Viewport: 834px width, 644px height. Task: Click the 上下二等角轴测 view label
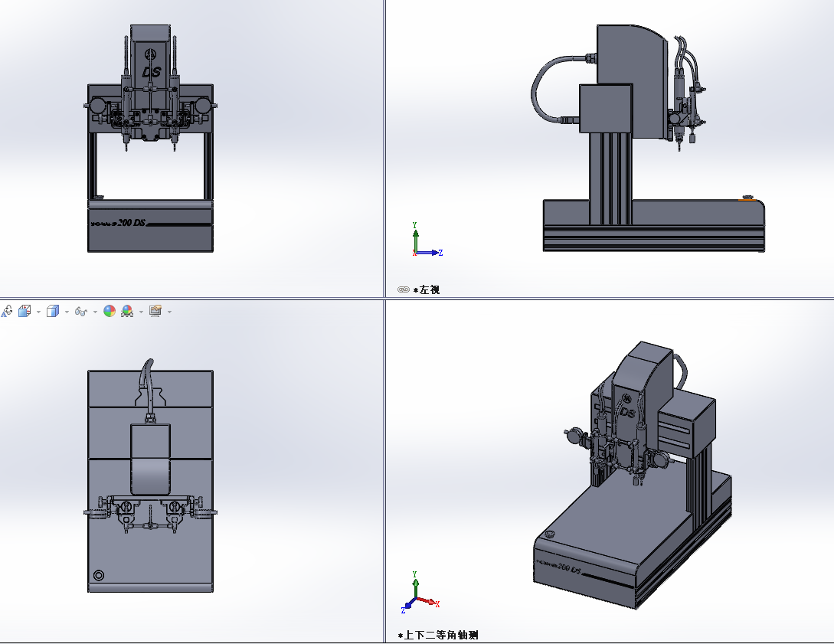coord(440,636)
